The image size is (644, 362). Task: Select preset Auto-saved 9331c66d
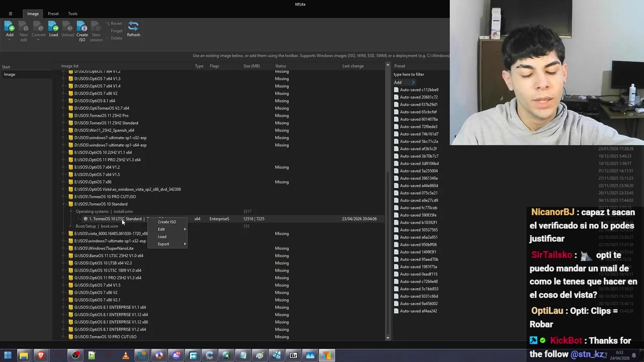[x=419, y=296]
